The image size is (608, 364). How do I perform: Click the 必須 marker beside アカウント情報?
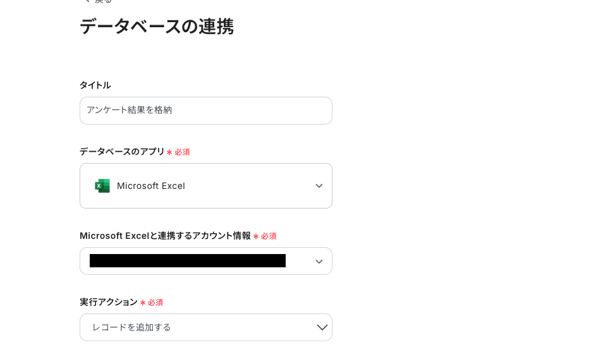point(269,236)
